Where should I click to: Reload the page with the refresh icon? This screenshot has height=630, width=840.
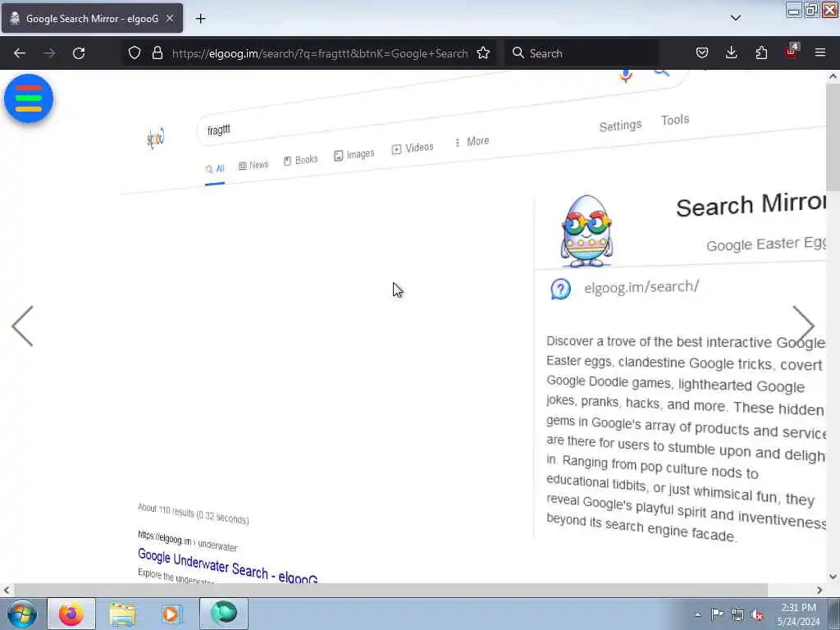(79, 53)
